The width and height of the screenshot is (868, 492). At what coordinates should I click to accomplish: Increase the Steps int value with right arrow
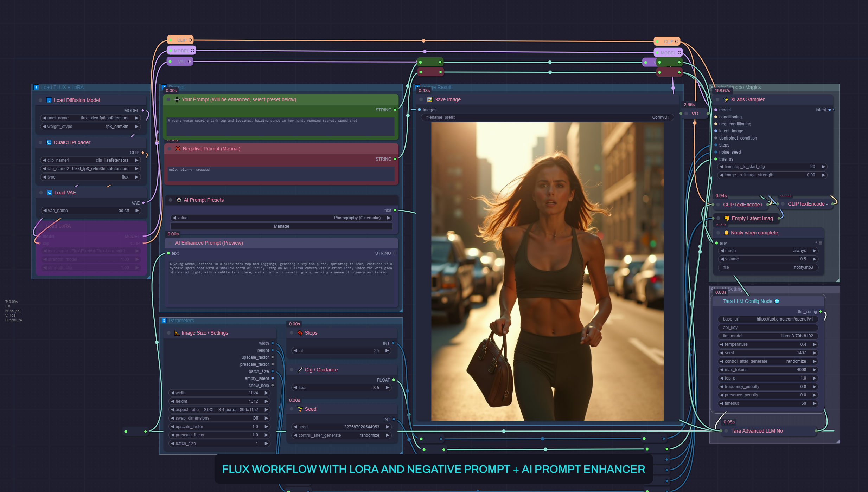click(x=387, y=351)
